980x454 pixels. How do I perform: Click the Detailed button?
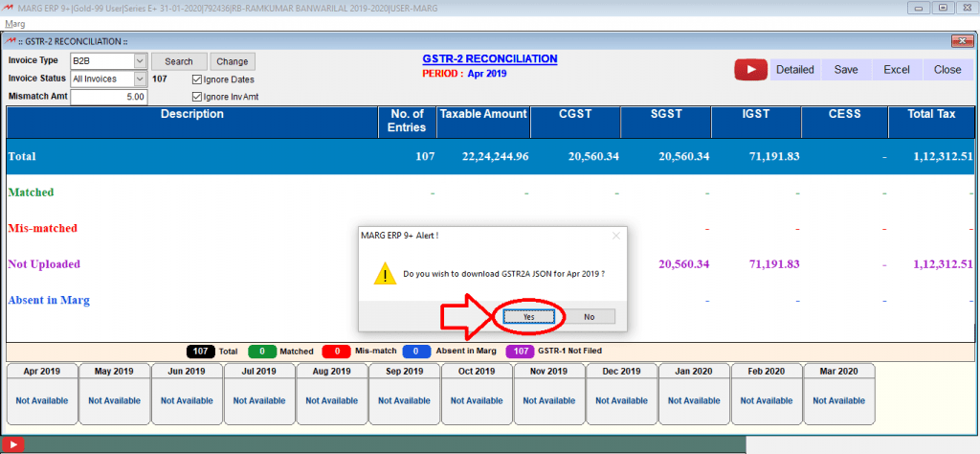click(x=794, y=69)
